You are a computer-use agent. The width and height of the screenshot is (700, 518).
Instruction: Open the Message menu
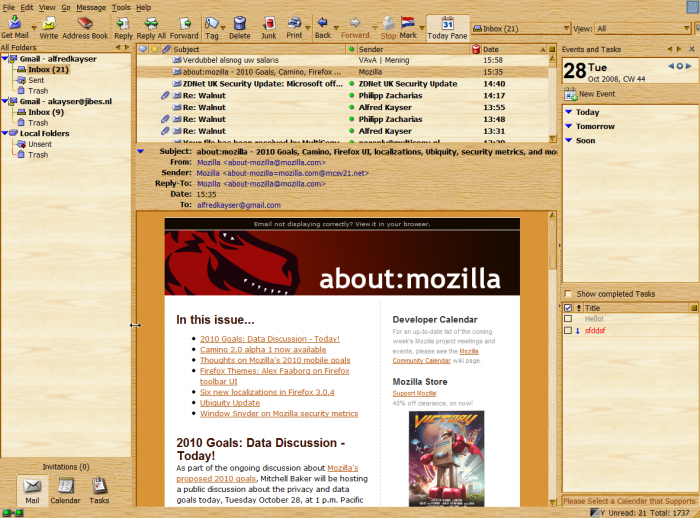coord(91,8)
